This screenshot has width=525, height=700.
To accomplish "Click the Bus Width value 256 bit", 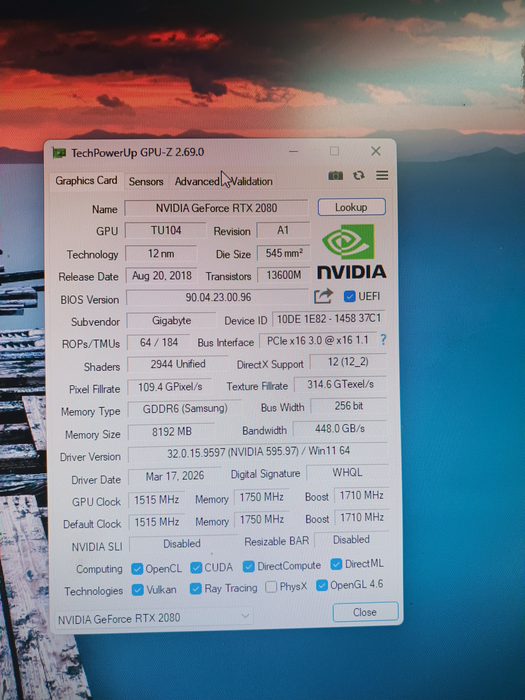I will 349,406.
